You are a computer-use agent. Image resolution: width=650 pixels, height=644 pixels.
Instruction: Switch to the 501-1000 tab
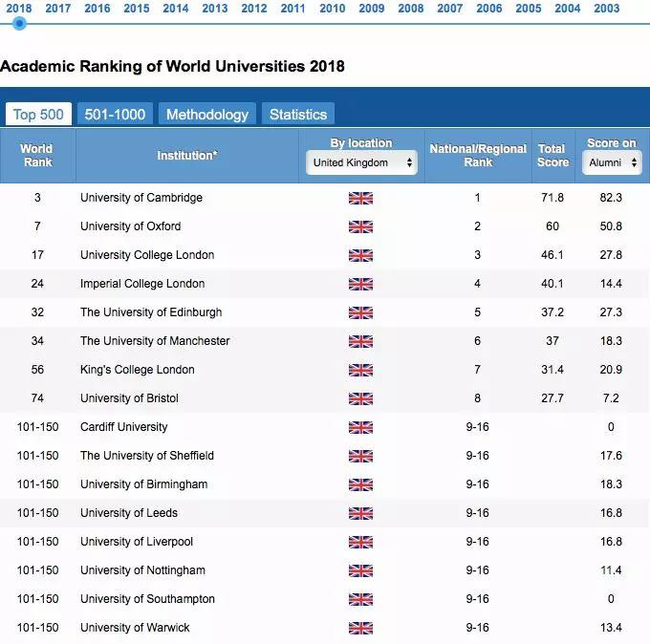[x=115, y=115]
